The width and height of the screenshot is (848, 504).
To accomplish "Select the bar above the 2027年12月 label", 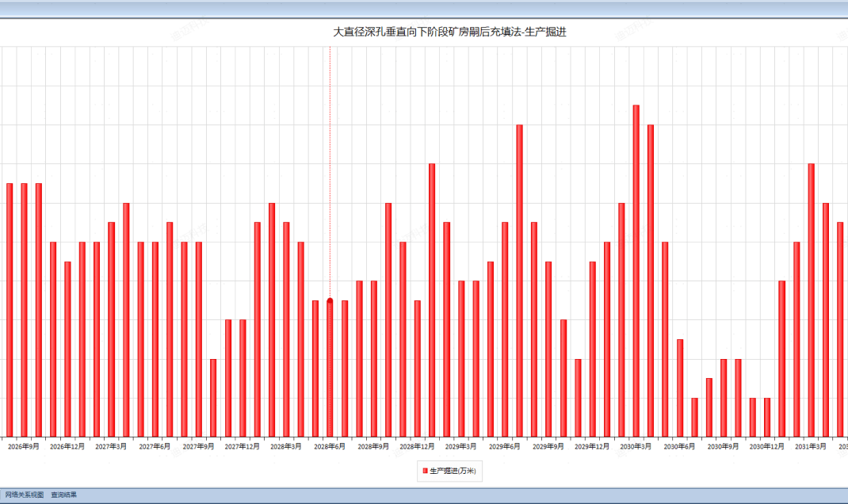I will 243,378.
